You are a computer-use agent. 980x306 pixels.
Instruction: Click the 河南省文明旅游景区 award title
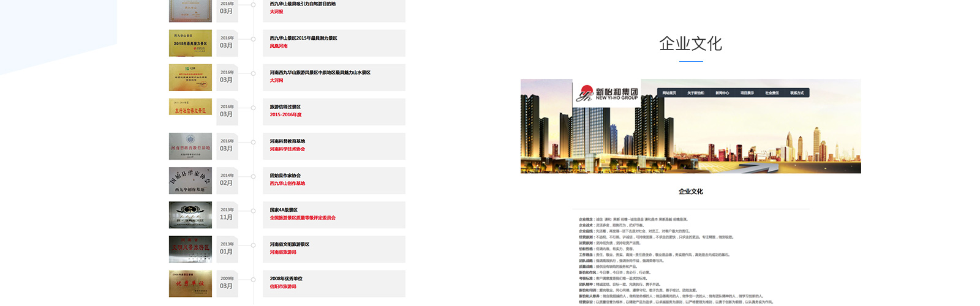(289, 244)
